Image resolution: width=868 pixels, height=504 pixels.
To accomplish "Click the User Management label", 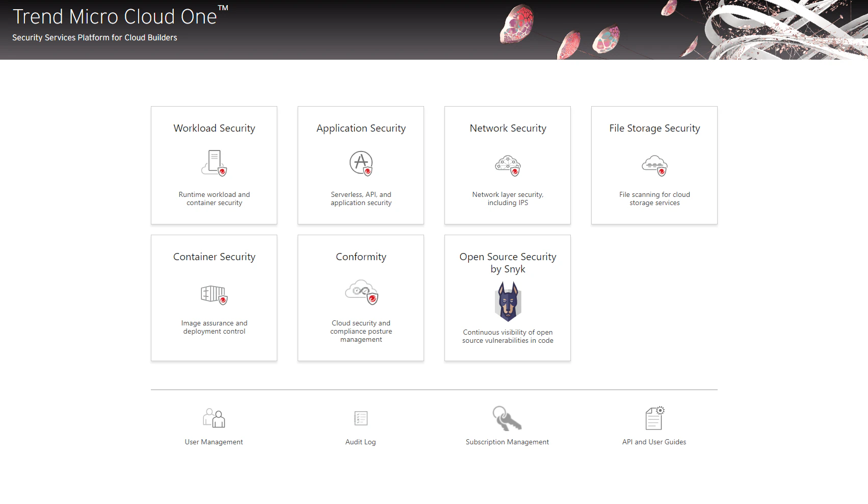I will 214,442.
